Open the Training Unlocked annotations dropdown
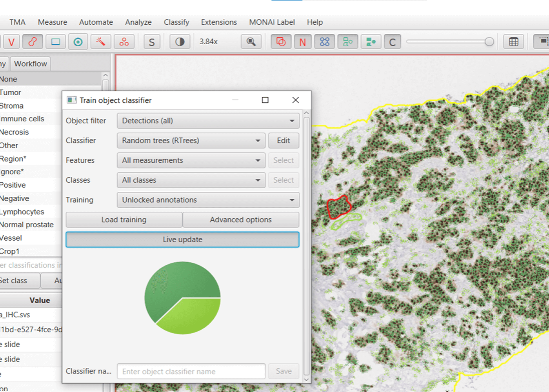Screen dimensions: 549x392 tap(208, 200)
